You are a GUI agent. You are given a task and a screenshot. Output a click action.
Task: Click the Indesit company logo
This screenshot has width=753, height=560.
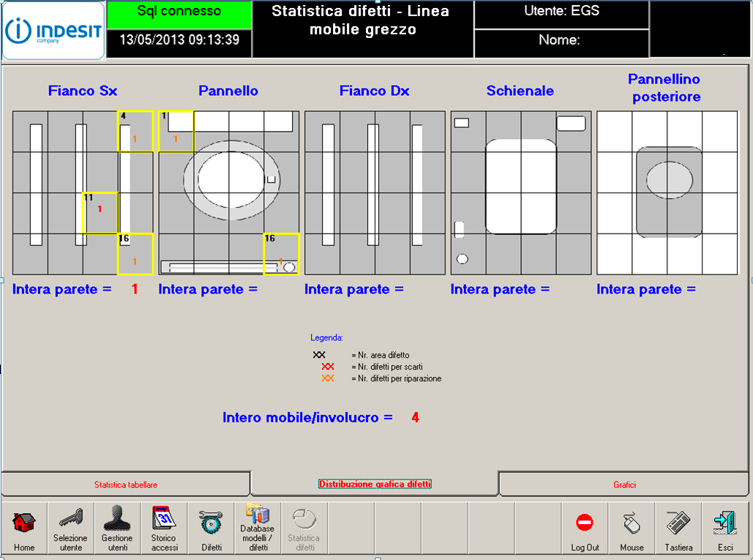(53, 31)
